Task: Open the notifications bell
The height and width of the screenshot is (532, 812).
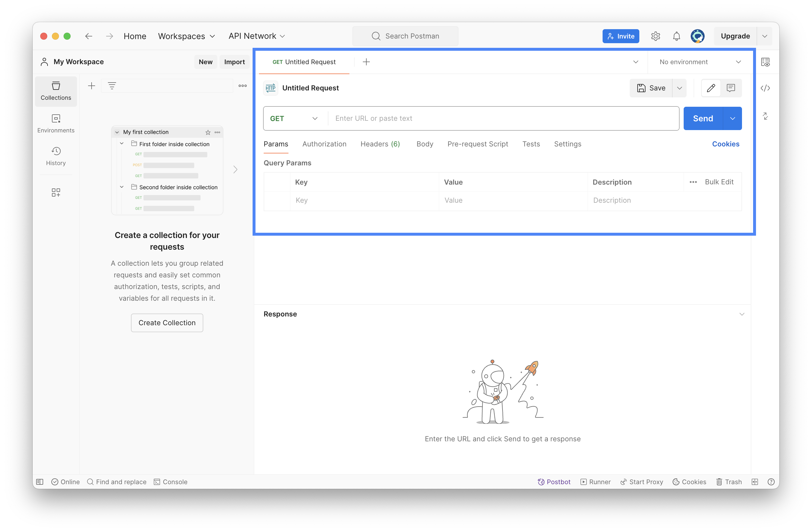Action: tap(676, 36)
